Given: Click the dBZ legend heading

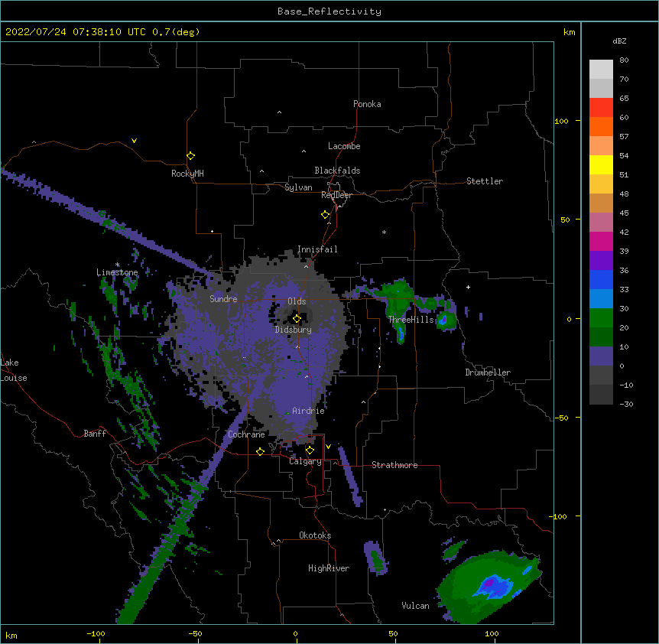Looking at the screenshot, I should coord(619,41).
